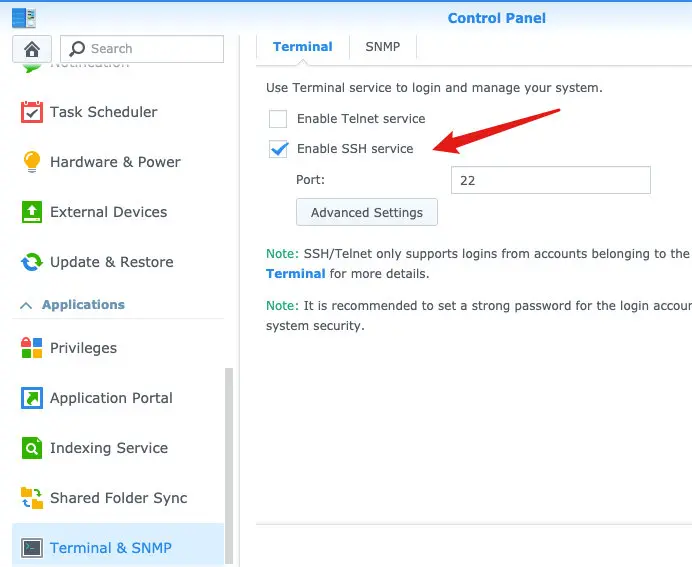Click Indexing Service magnifier icon
Viewport: 692px width, 567px height.
pos(32,448)
